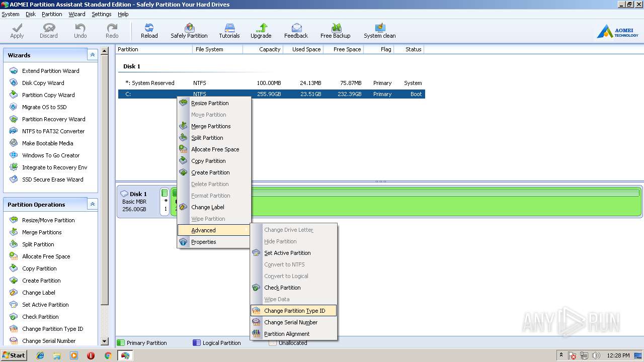Click the Reload toolbar icon

149,31
